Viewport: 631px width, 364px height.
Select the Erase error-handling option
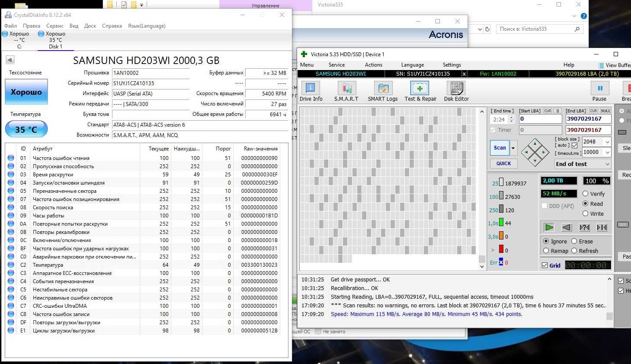click(x=574, y=241)
